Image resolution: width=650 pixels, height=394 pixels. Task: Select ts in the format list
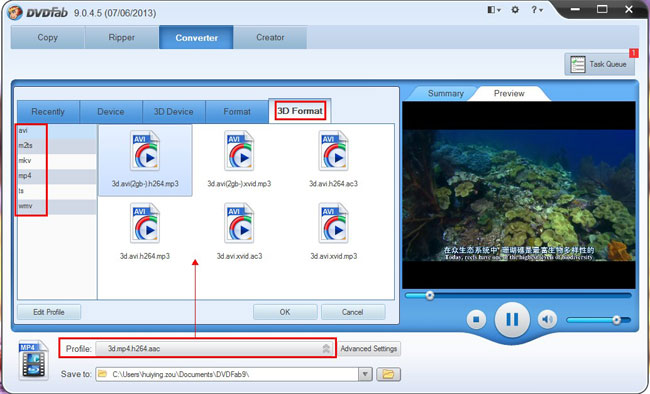pyautogui.click(x=57, y=191)
